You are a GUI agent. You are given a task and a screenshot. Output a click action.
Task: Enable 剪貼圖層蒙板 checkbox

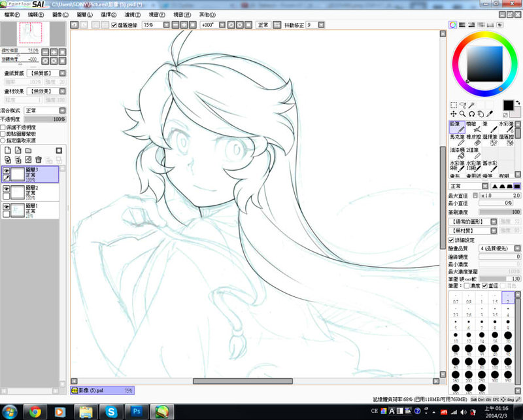click(x=3, y=134)
